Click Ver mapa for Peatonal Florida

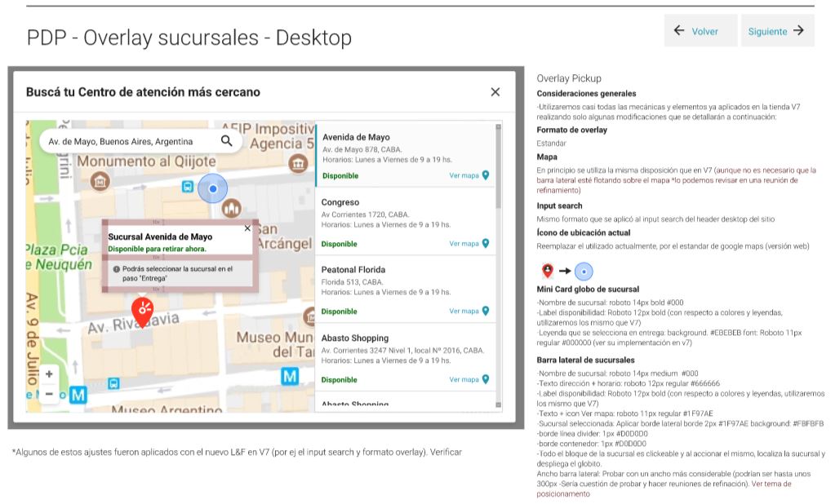[x=469, y=312]
